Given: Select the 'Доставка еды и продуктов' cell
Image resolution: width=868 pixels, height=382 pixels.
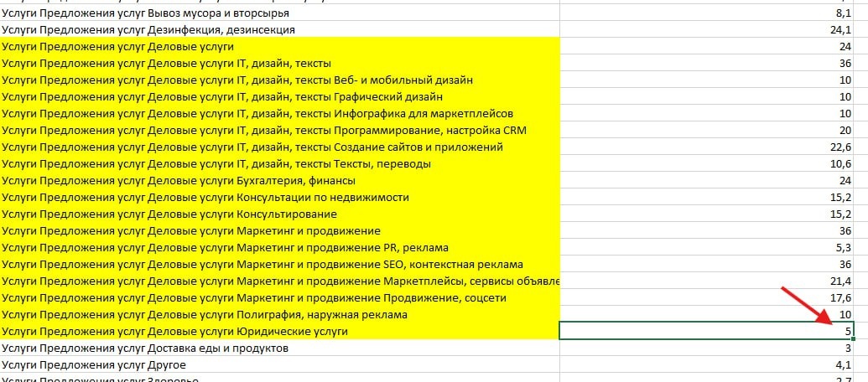Looking at the screenshot, I should coord(279,348).
